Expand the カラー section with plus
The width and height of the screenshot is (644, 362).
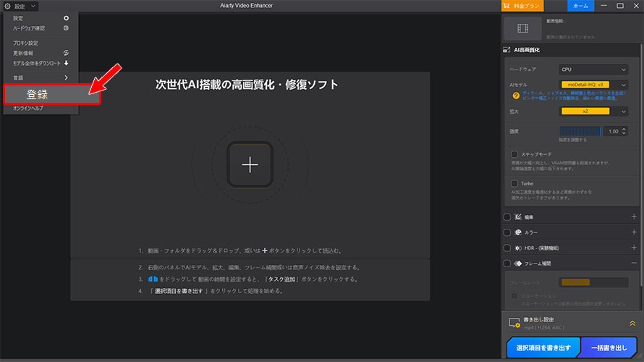click(634, 232)
